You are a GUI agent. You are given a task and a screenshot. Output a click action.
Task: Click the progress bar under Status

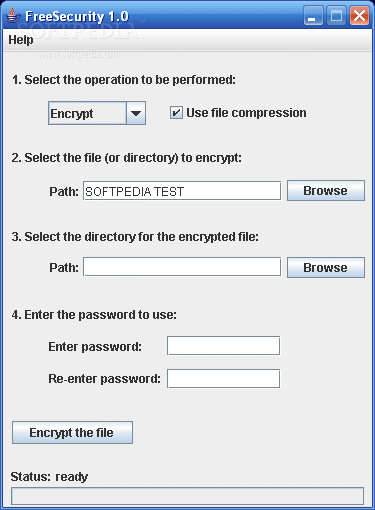coord(187,496)
